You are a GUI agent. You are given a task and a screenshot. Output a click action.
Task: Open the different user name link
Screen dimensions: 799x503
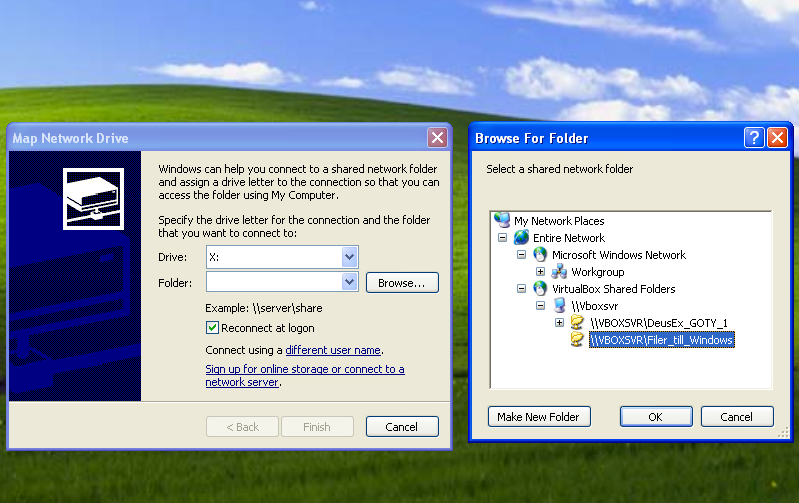[333, 350]
